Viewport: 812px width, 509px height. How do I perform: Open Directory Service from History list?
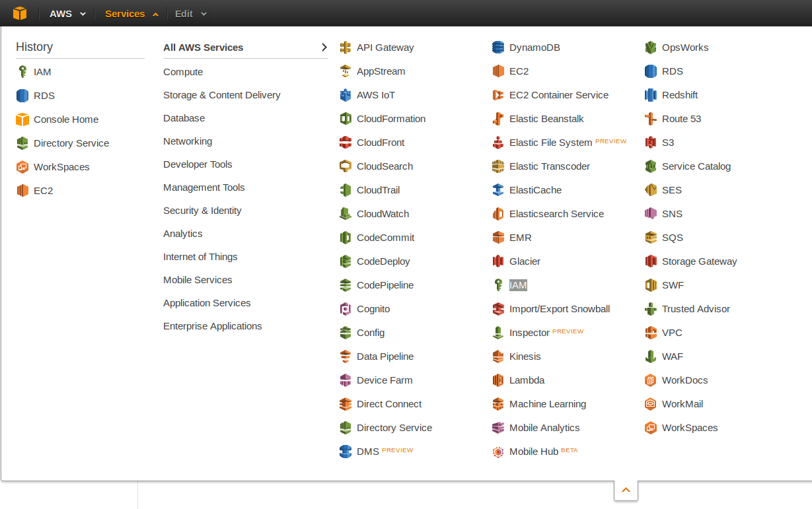[x=71, y=143]
